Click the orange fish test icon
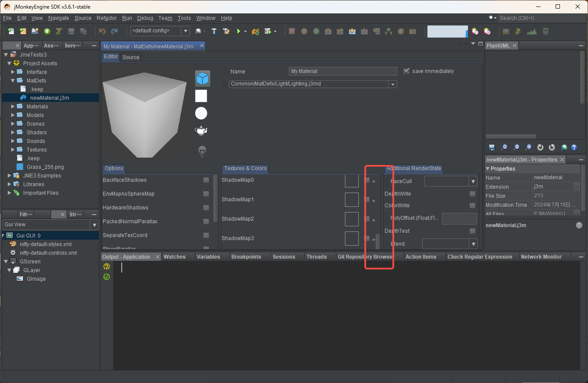The image size is (588, 383). [255, 31]
